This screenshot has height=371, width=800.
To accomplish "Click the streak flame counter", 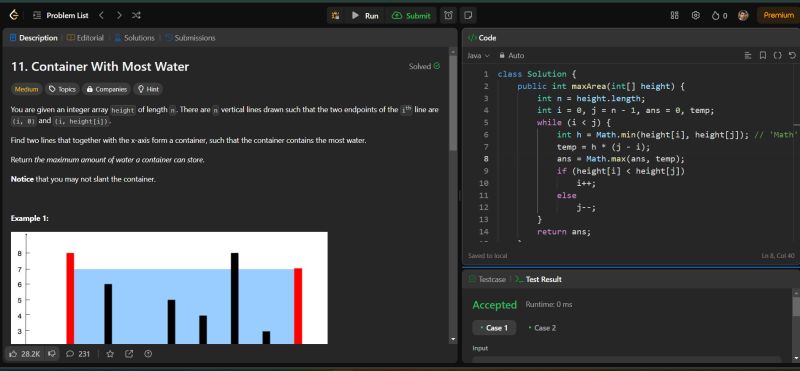I will coord(719,15).
